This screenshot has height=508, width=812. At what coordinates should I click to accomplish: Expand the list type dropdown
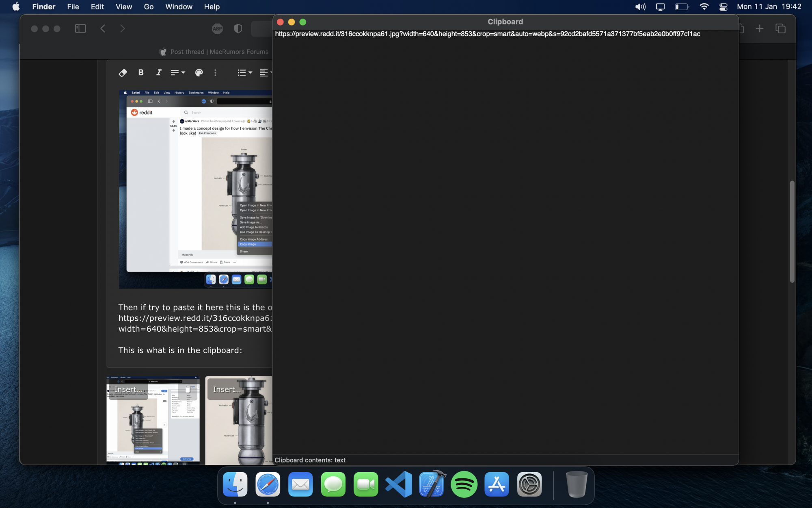pos(244,72)
